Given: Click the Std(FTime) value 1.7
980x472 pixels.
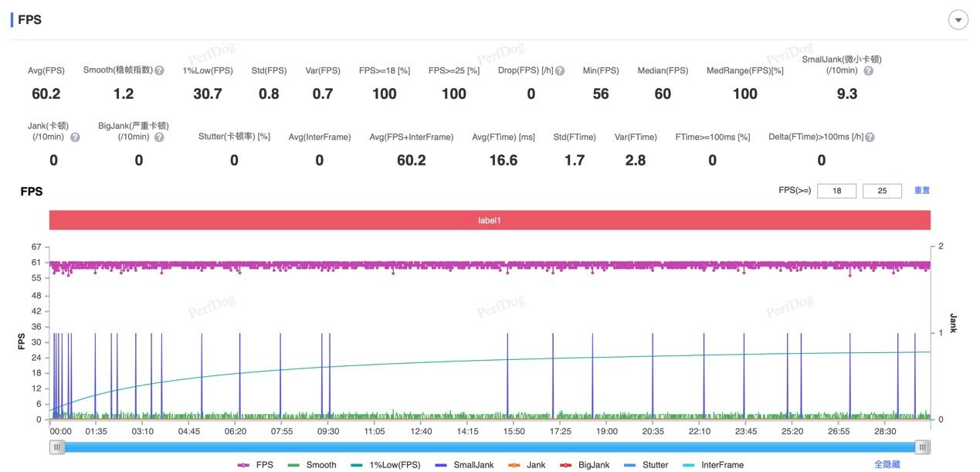Looking at the screenshot, I should tap(575, 161).
